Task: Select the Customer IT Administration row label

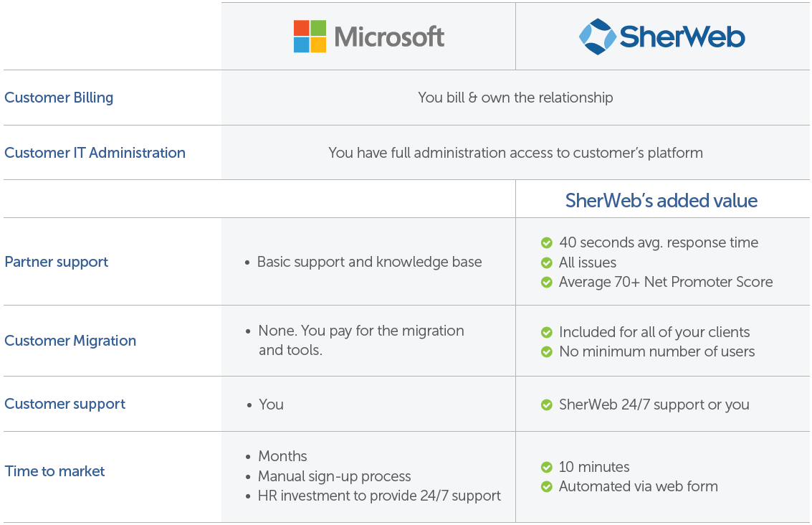Action: [x=95, y=153]
